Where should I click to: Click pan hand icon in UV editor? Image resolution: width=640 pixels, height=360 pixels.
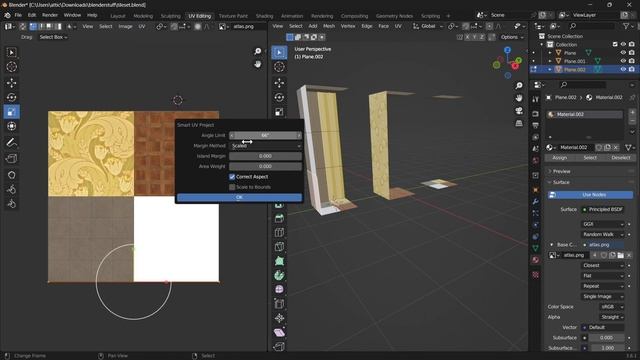point(258,64)
